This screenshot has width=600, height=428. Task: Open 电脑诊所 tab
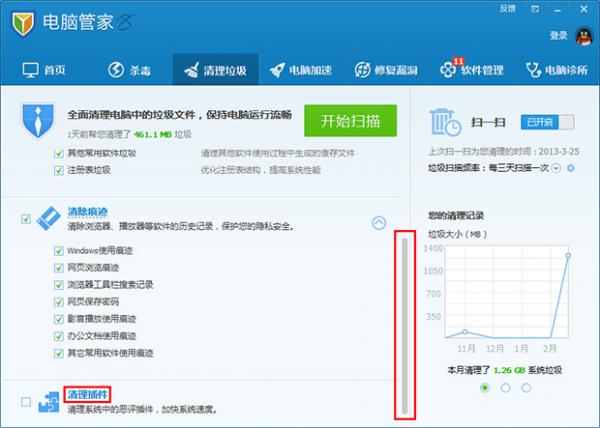557,70
